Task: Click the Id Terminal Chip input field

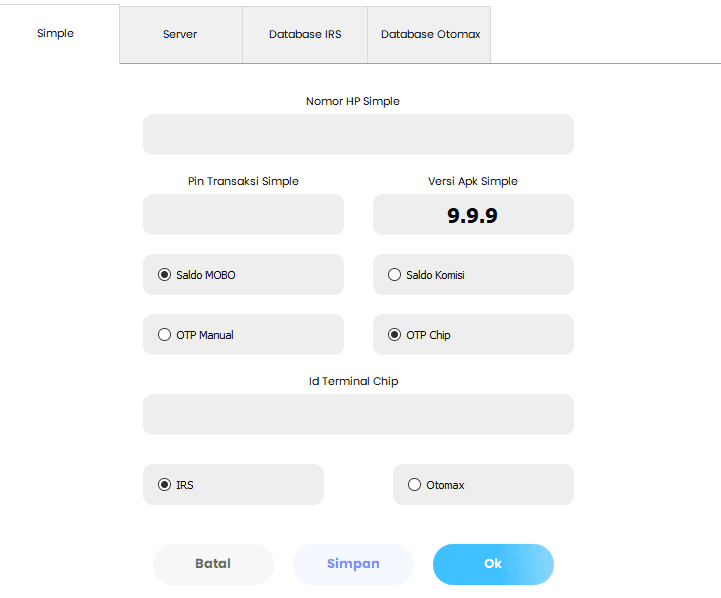Action: point(358,415)
